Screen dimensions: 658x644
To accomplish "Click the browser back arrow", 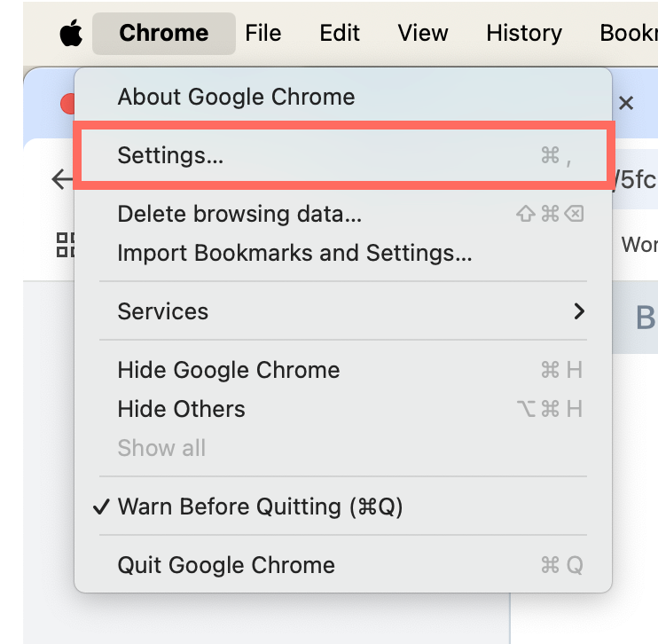I will 62,179.
